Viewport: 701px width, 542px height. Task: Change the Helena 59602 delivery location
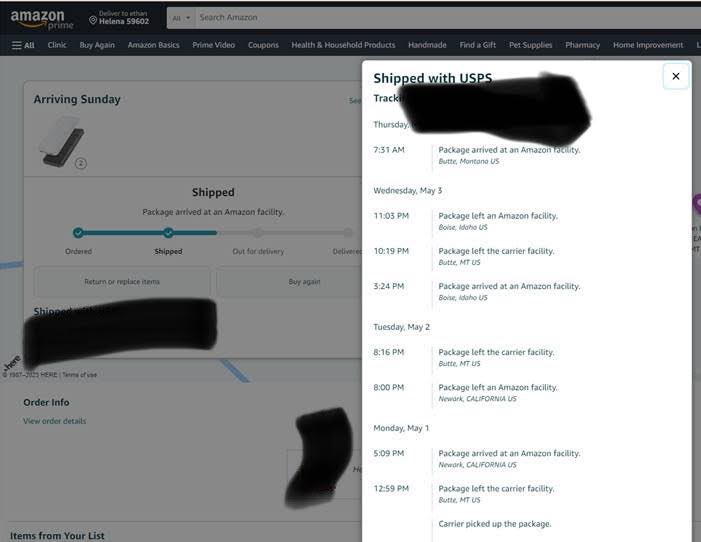pos(119,17)
